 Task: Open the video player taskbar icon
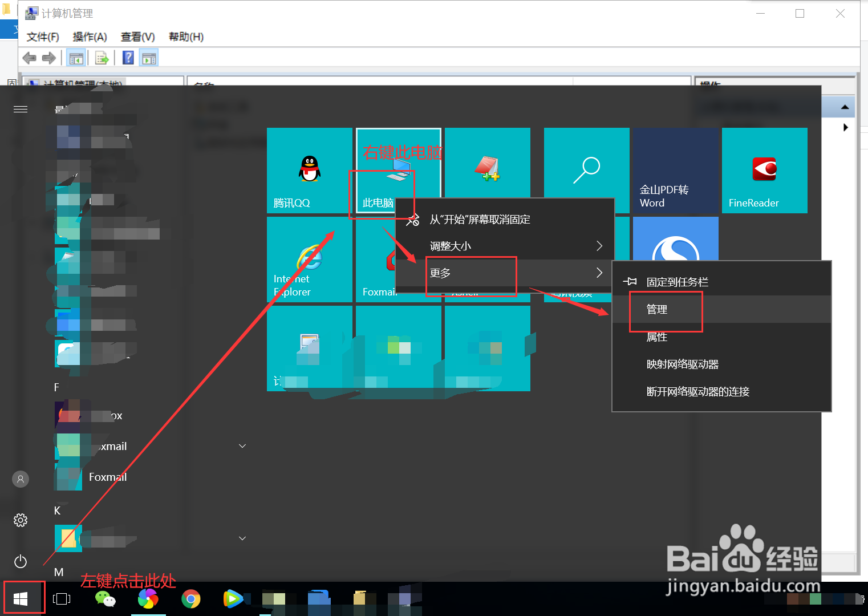(233, 598)
